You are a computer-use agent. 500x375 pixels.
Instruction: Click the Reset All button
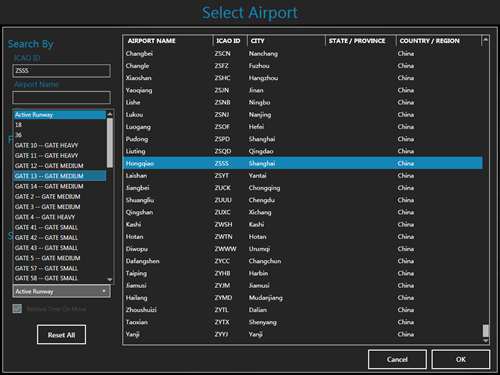[61, 335]
